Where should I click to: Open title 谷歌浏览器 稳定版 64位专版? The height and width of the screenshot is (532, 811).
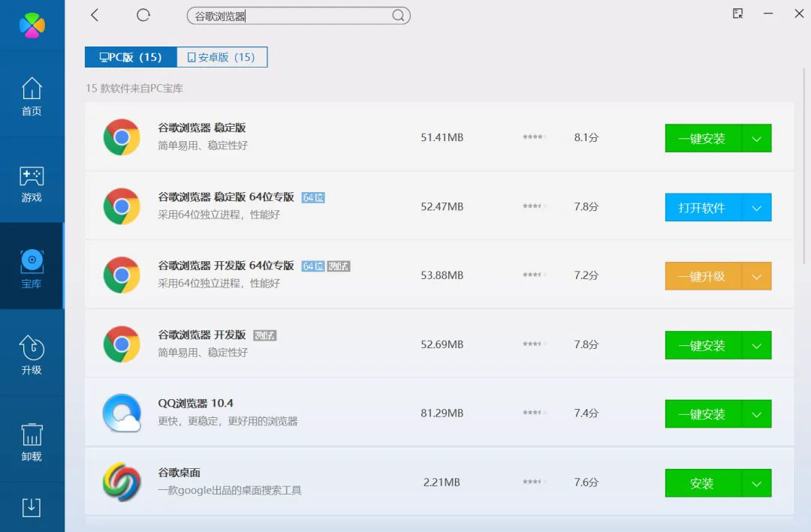coord(226,197)
